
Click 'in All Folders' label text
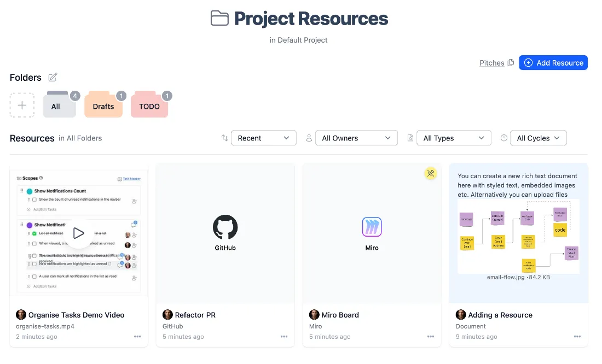[80, 138]
